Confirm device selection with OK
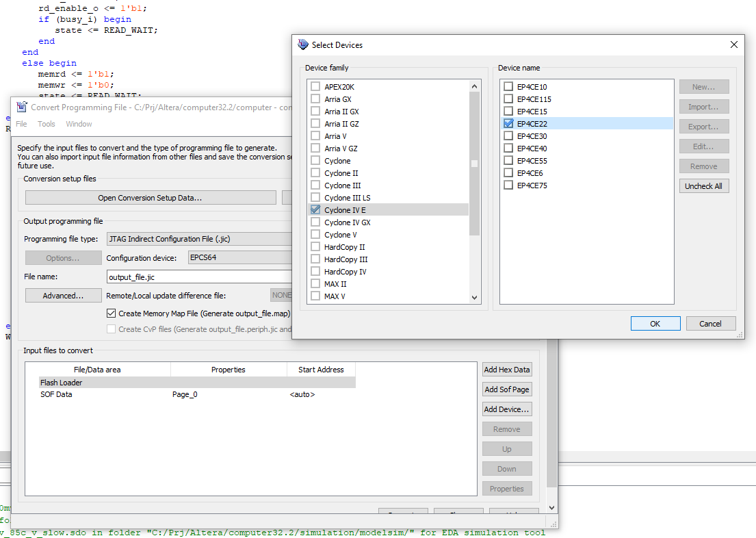756x538 pixels. pyautogui.click(x=655, y=323)
